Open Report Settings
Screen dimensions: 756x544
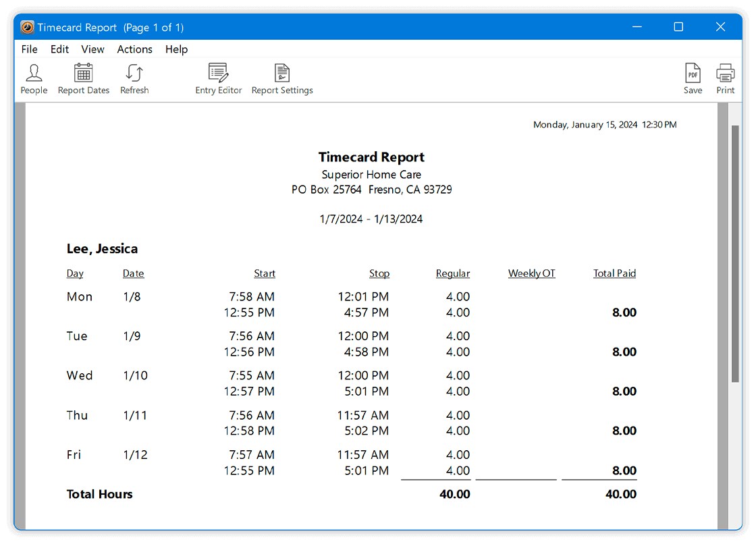pos(281,78)
